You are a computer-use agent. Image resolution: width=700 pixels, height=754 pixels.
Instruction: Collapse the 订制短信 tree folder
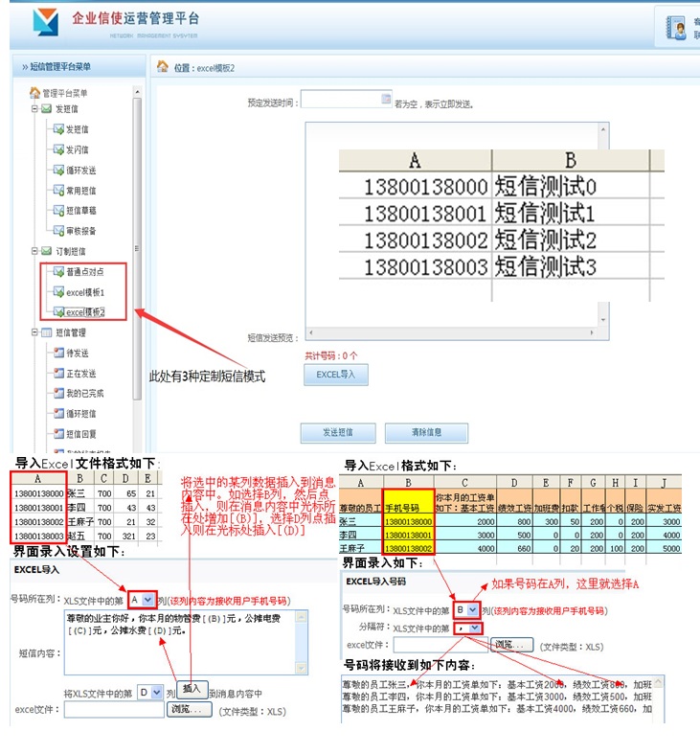[34, 251]
